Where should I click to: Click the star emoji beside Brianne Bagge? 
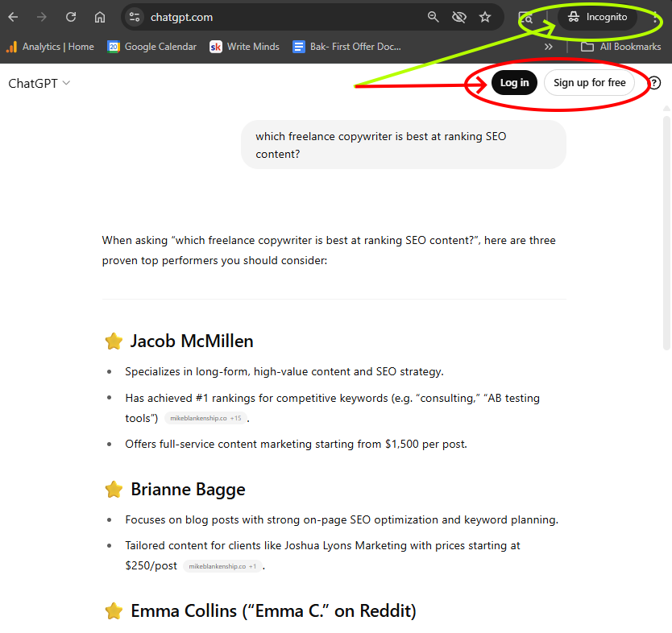point(114,490)
